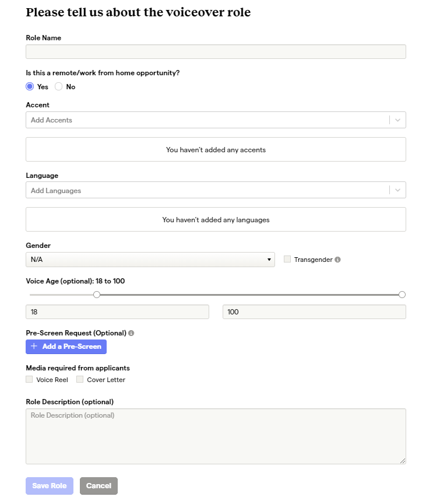Screen dimensions: 440x504
Task: Open the Add Languages dropdown chevron
Action: click(x=397, y=190)
